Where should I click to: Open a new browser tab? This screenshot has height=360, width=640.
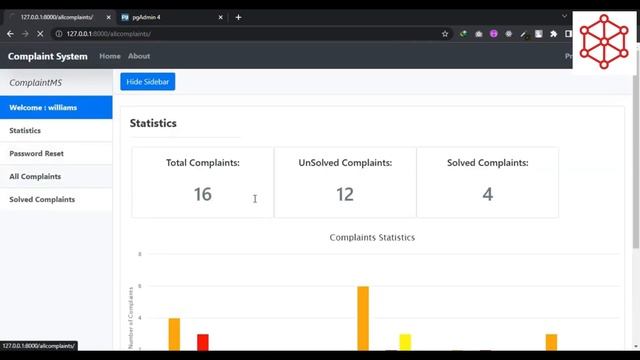pos(238,17)
